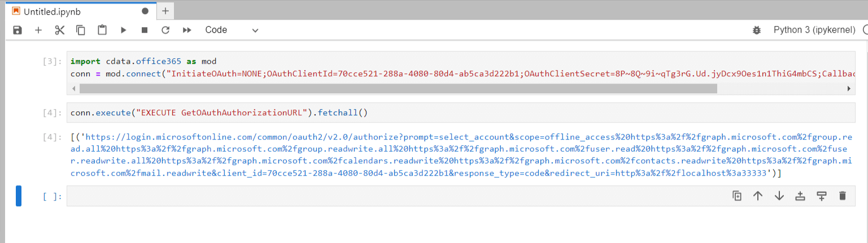
Task: Run the selected cell with the play icon
Action: tap(123, 30)
